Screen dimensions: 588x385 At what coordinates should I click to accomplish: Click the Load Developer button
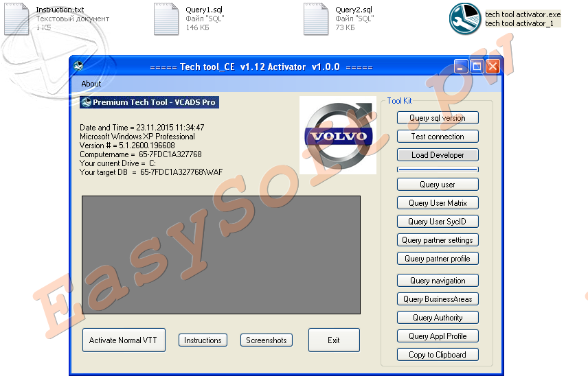point(438,155)
